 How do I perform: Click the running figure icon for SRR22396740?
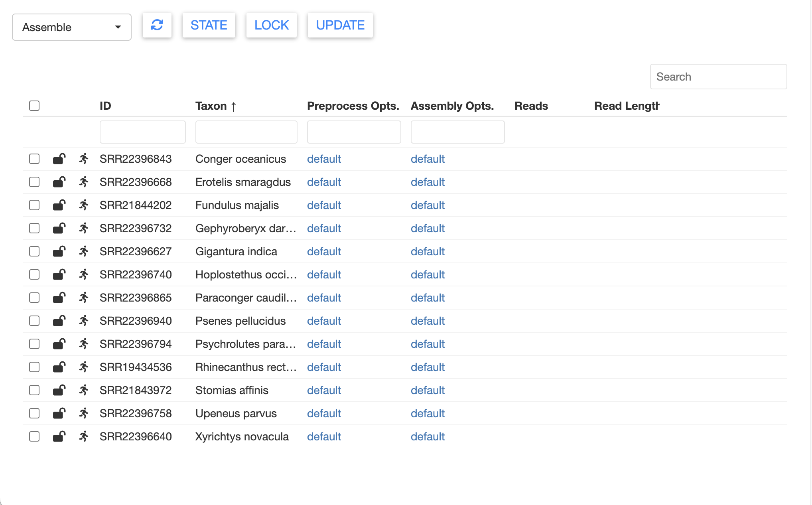[x=84, y=274]
